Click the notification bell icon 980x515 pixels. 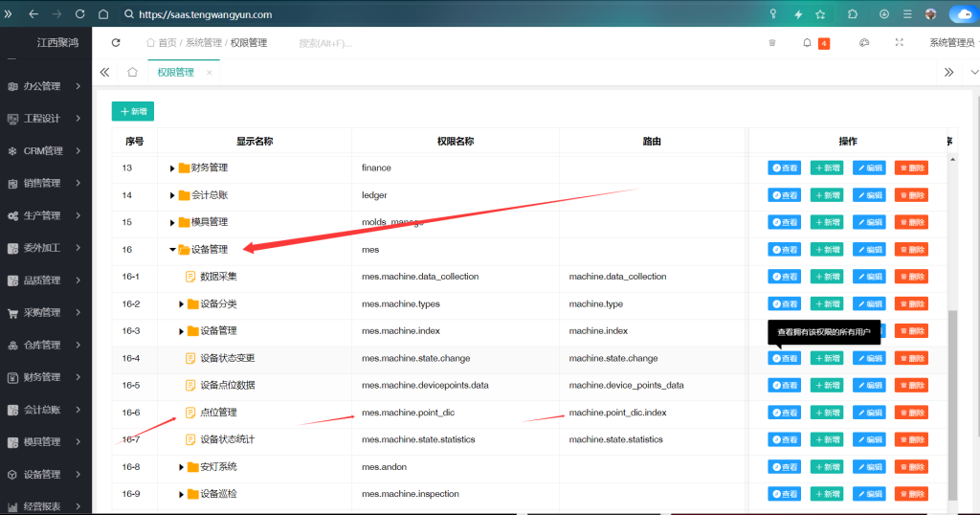[807, 43]
